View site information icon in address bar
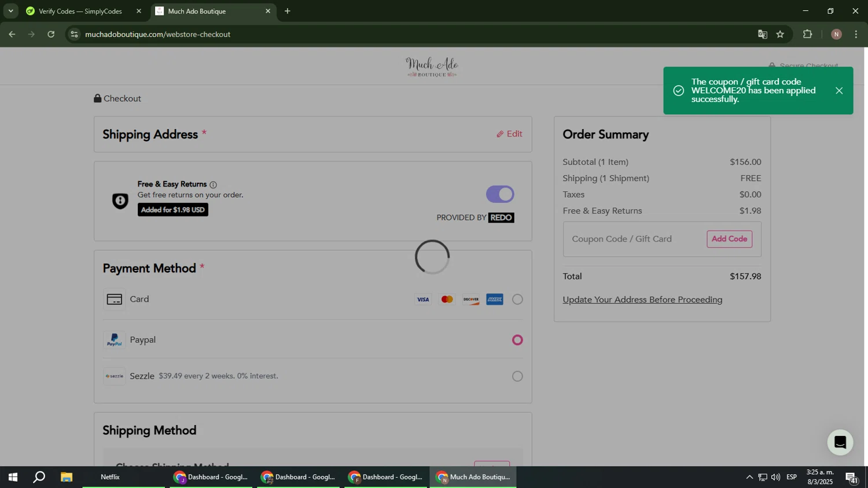The image size is (868, 488). click(74, 34)
